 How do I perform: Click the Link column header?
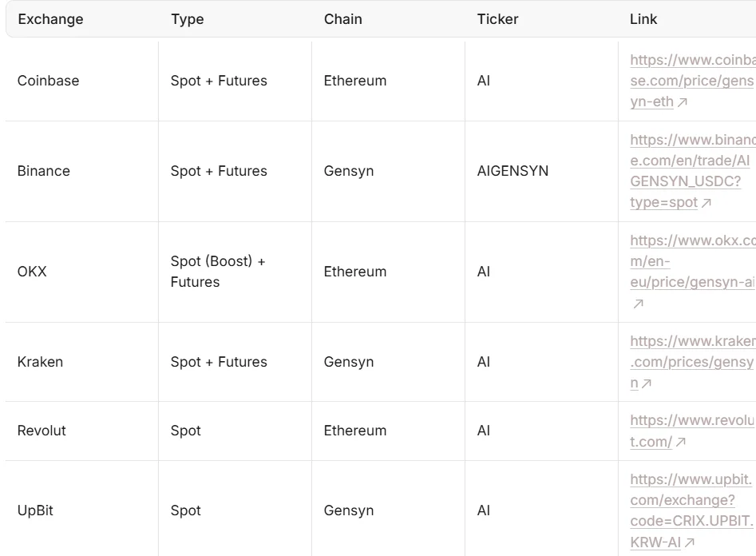coord(643,19)
